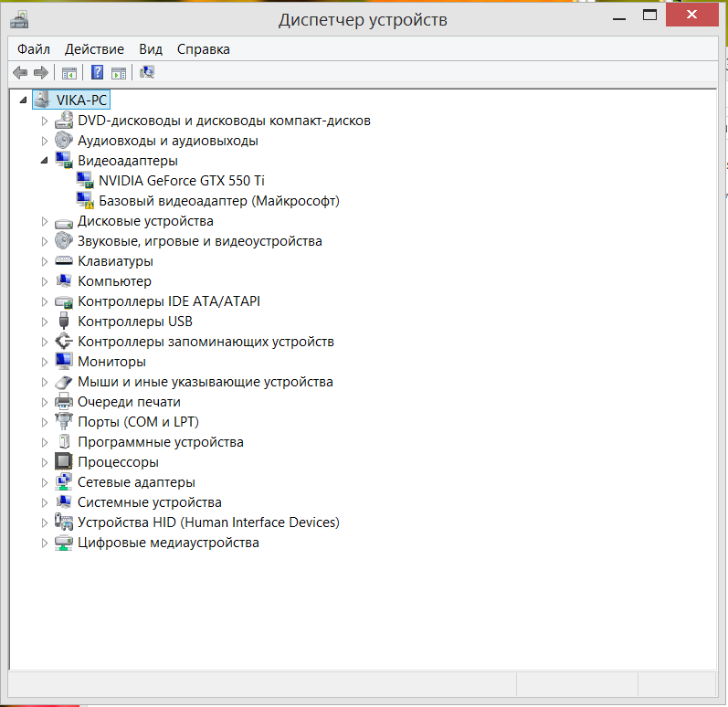
Task: Click the NVIDIA GeForce GTX 550 Ti adapter icon
Action: tap(85, 180)
